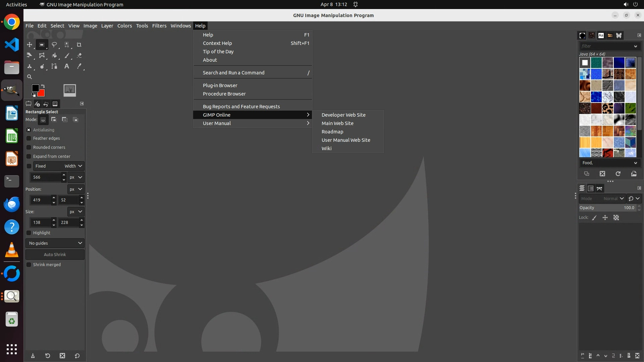Enable Feather edges option

pos(29,138)
